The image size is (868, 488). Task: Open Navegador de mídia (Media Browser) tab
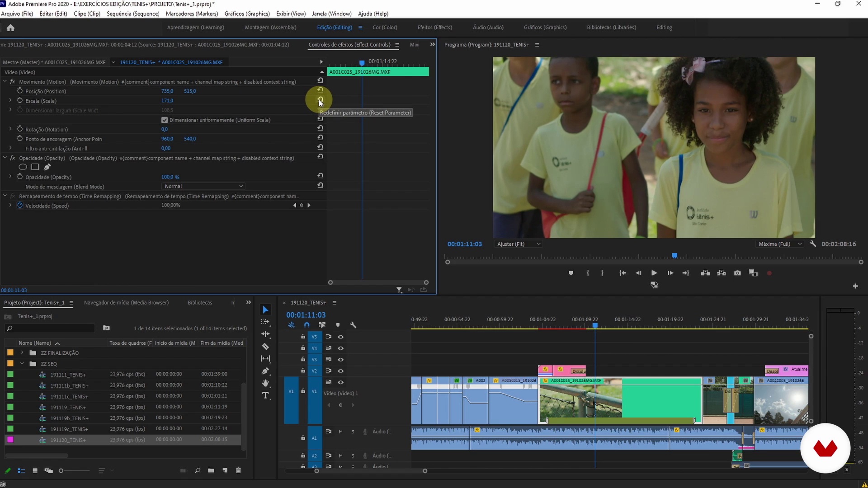pyautogui.click(x=126, y=302)
